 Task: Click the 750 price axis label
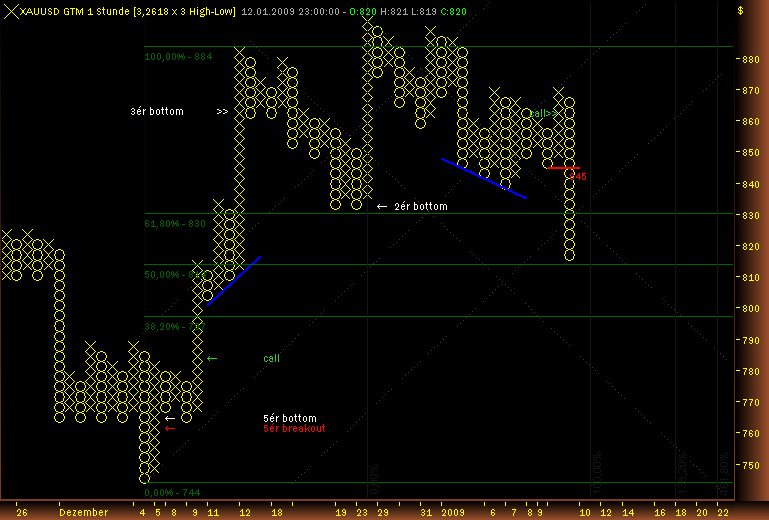749,466
